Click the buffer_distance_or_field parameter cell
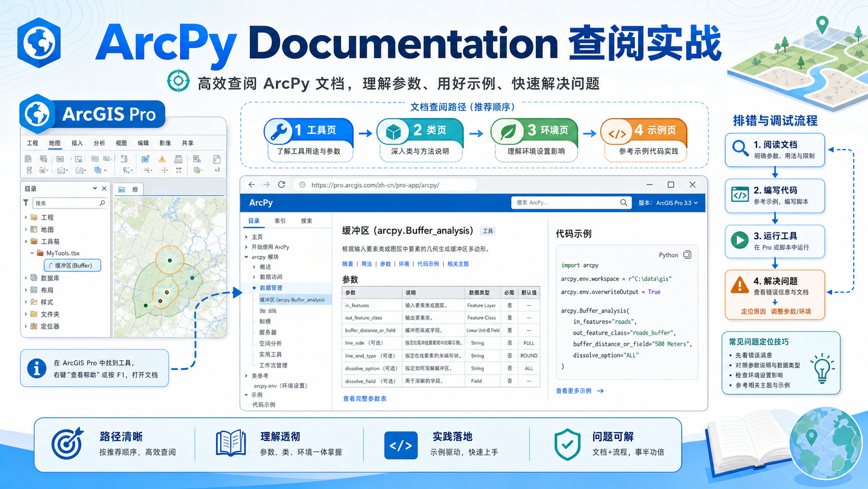This screenshot has height=489, width=868. (372, 330)
